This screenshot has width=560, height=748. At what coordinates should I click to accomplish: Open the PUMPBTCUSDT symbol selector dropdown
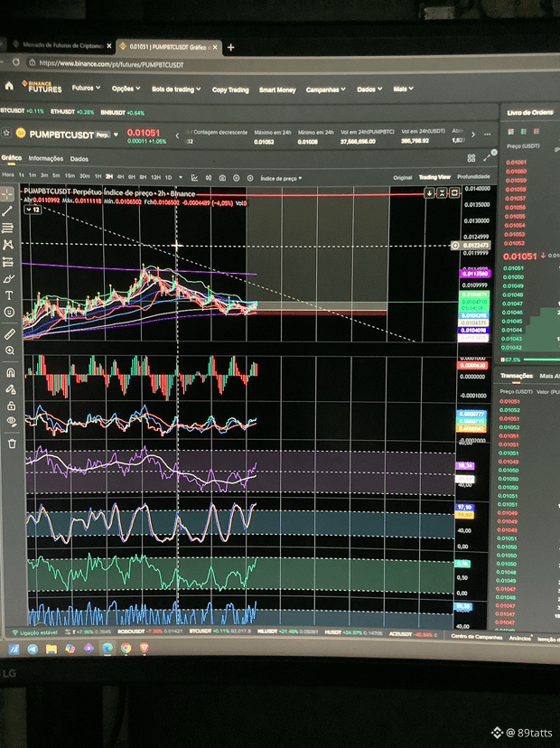tap(116, 135)
